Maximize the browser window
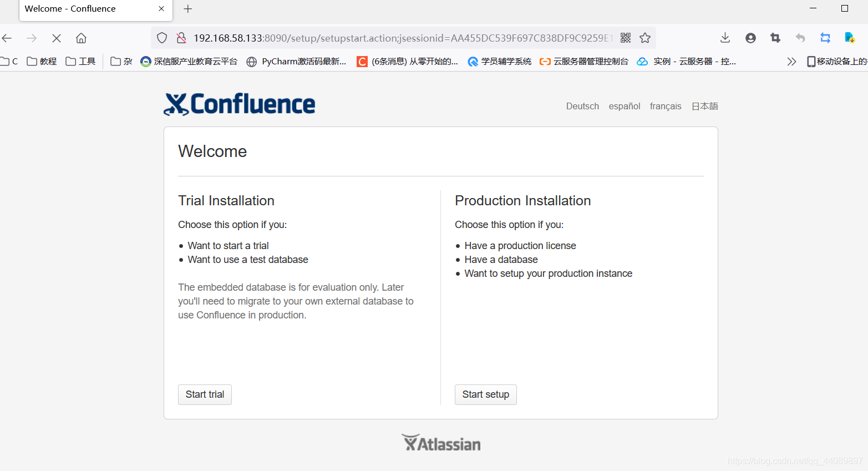 click(x=845, y=8)
